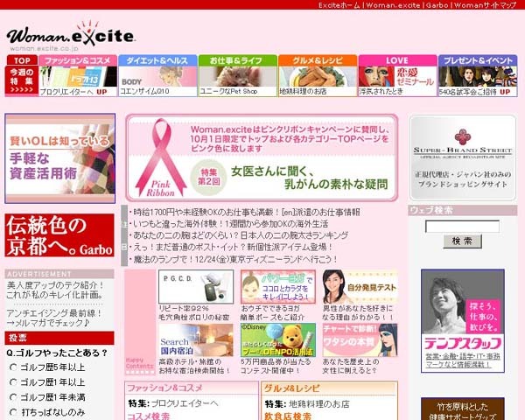Click the 今週の特集 red badge
This screenshot has height=420, width=525.
coord(22,80)
